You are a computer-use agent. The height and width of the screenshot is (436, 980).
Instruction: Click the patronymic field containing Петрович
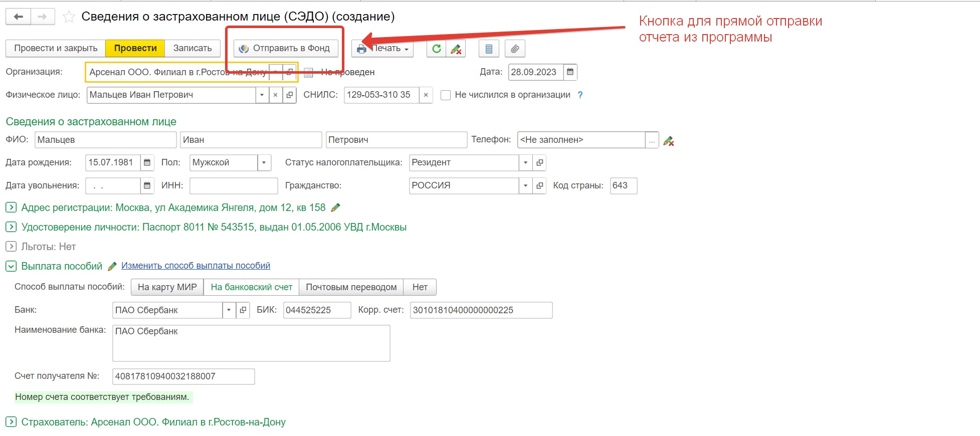pyautogui.click(x=397, y=140)
